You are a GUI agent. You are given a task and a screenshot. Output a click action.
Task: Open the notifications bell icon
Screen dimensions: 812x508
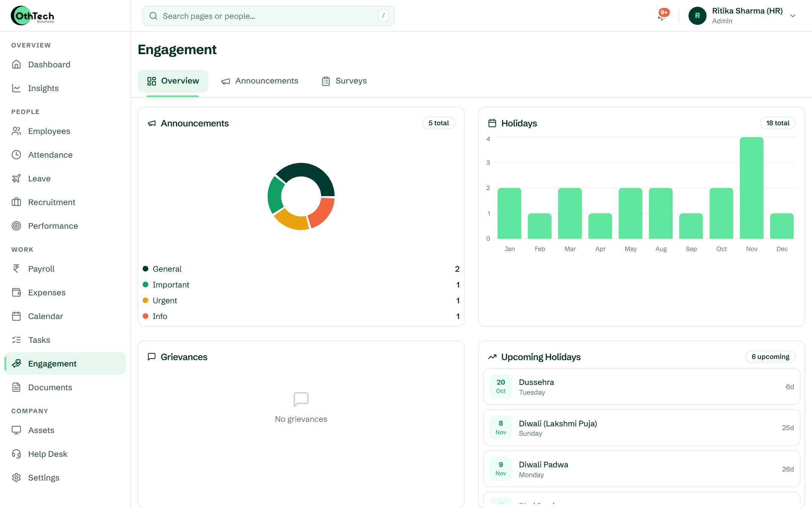[662, 16]
